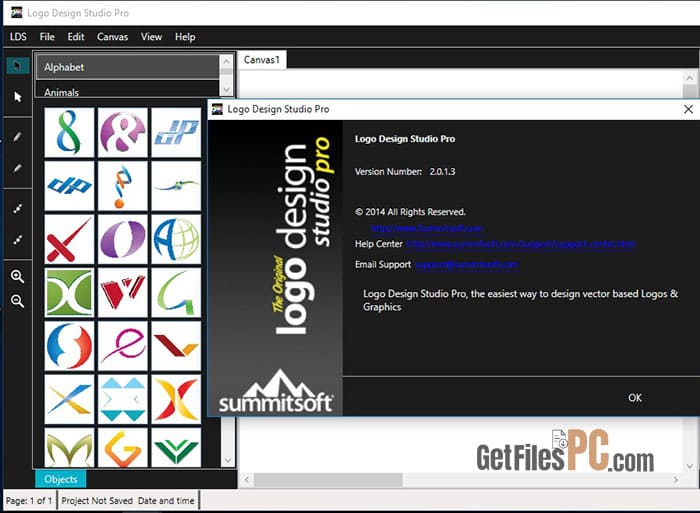
Task: Click OK in the about dialog
Action: coord(635,397)
